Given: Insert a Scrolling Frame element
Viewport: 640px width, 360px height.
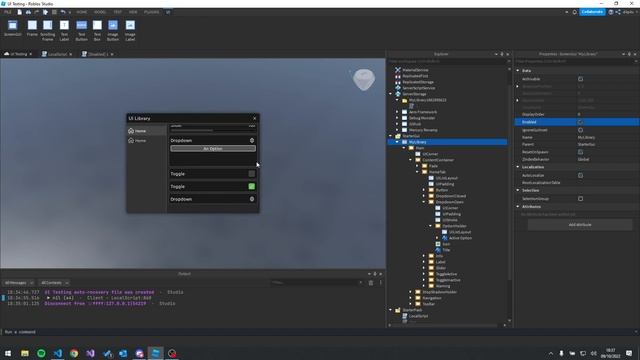Looking at the screenshot, I should click(48, 30).
